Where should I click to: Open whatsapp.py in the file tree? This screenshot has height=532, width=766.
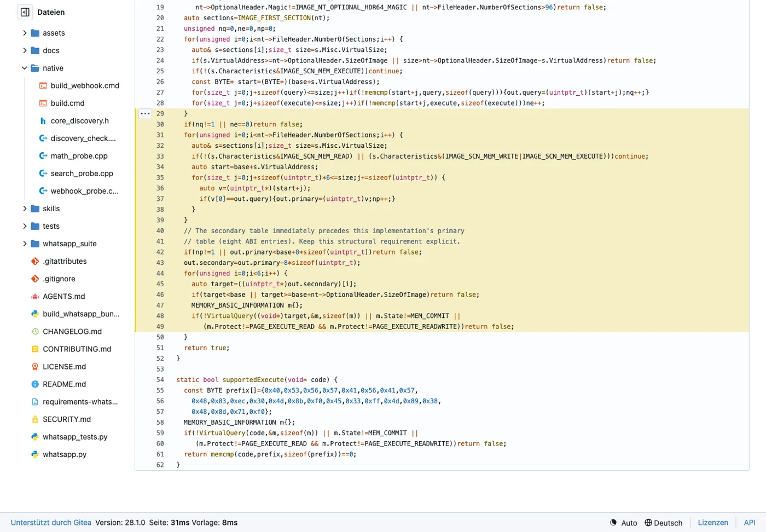65,454
